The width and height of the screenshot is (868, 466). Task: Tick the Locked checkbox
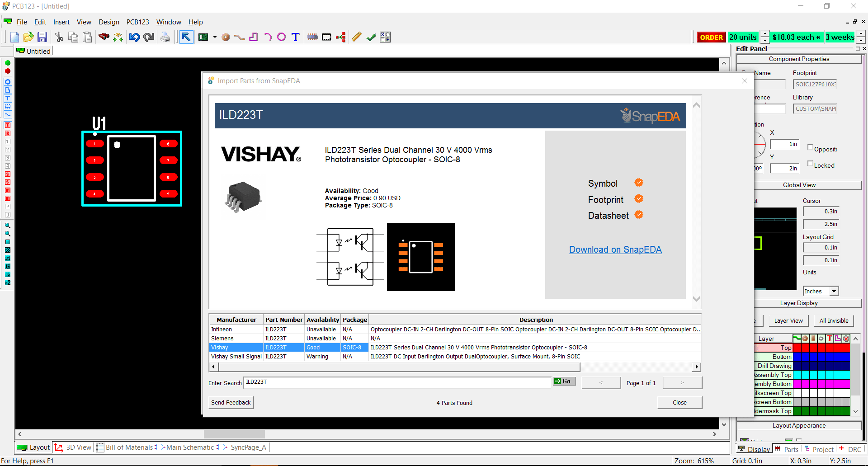pyautogui.click(x=810, y=164)
